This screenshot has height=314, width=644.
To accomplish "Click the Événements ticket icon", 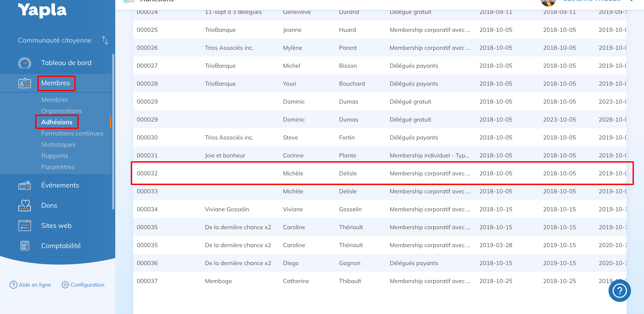I will 24,185.
